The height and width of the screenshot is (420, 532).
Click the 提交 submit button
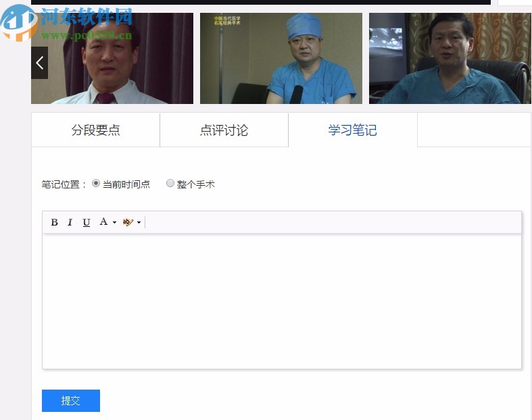click(71, 400)
